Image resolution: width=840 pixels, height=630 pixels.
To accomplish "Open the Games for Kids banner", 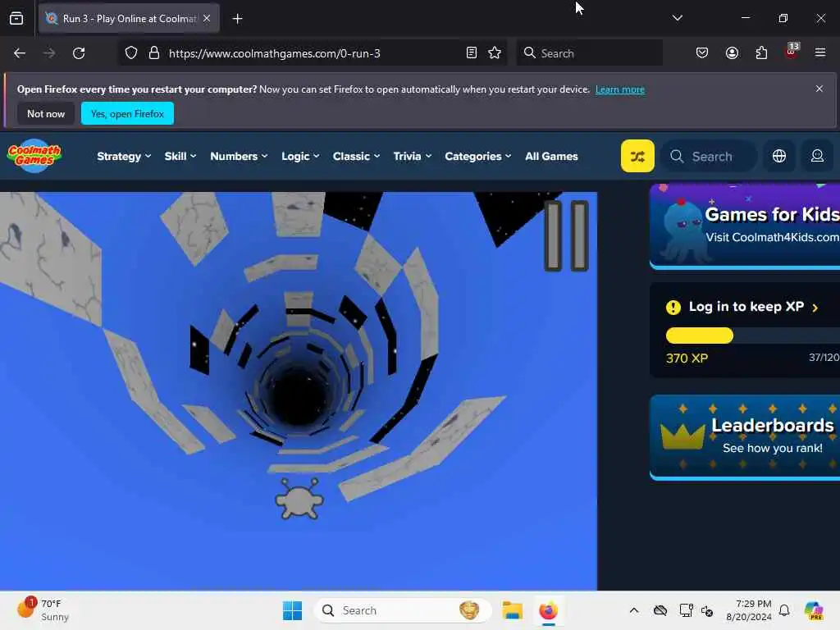I will 745,226.
